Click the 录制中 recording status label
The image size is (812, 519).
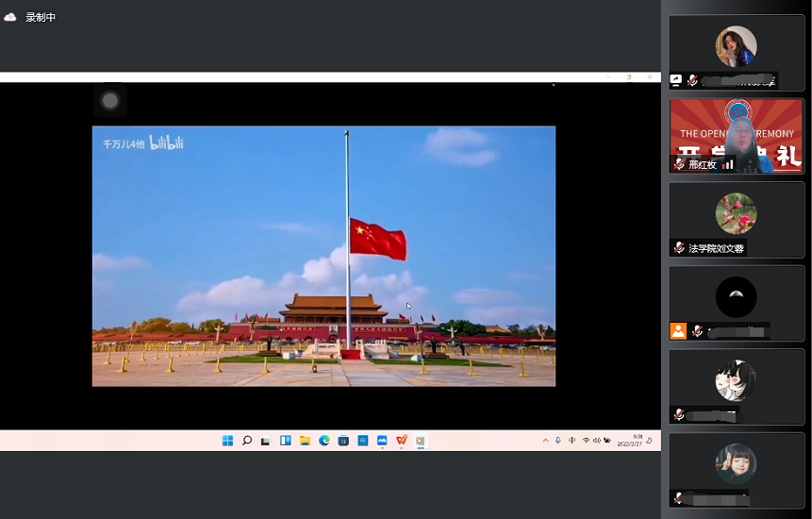[x=41, y=17]
